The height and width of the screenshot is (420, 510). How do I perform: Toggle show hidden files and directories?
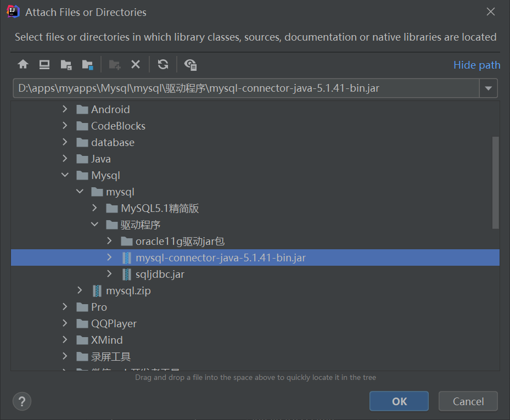(190, 65)
